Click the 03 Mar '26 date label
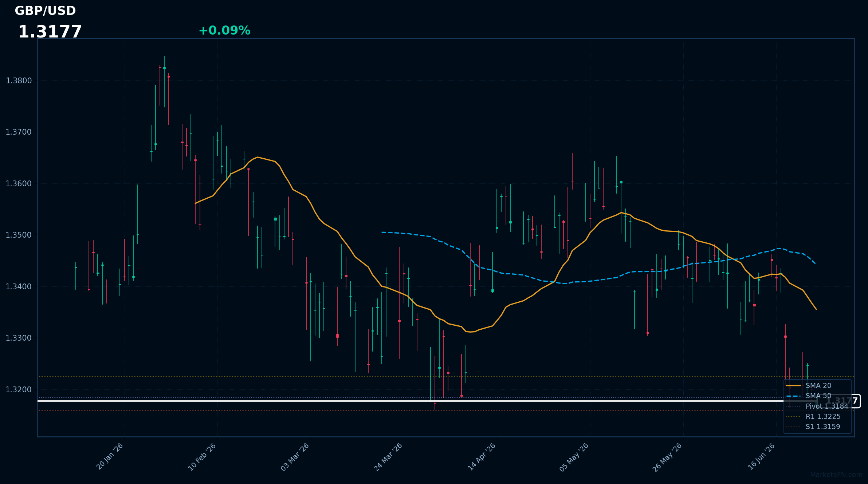This screenshot has width=868, height=484. click(x=295, y=457)
